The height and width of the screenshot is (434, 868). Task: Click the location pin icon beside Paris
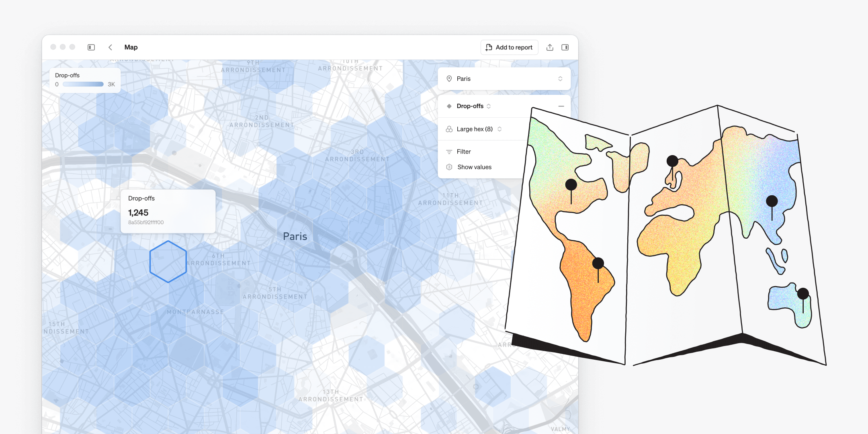click(x=449, y=79)
